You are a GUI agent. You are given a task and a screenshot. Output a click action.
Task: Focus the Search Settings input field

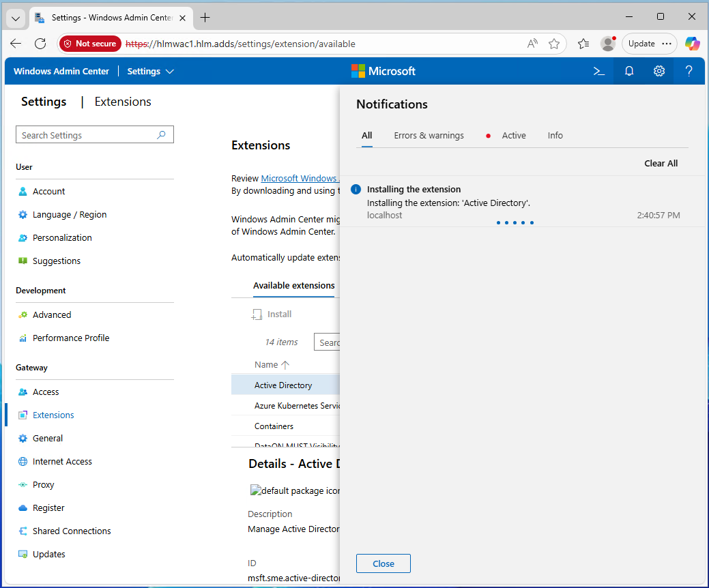(x=86, y=135)
